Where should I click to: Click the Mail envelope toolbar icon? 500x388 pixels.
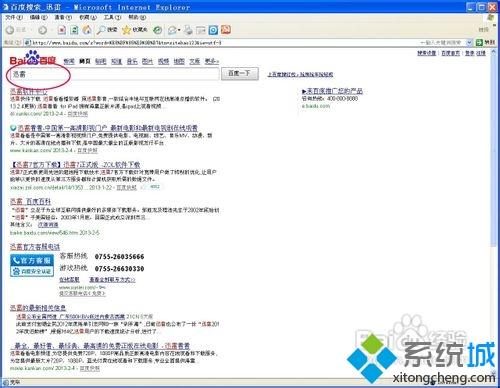(x=172, y=30)
